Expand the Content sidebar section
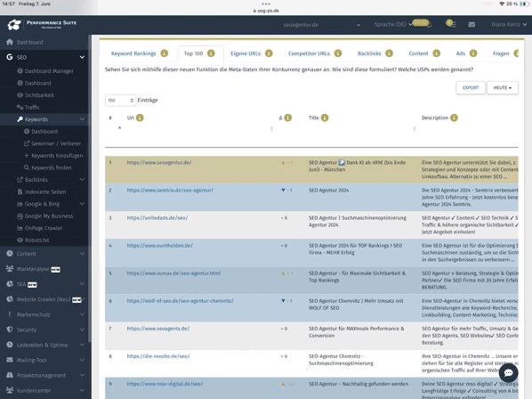The width and height of the screenshot is (532, 399). click(x=82, y=254)
